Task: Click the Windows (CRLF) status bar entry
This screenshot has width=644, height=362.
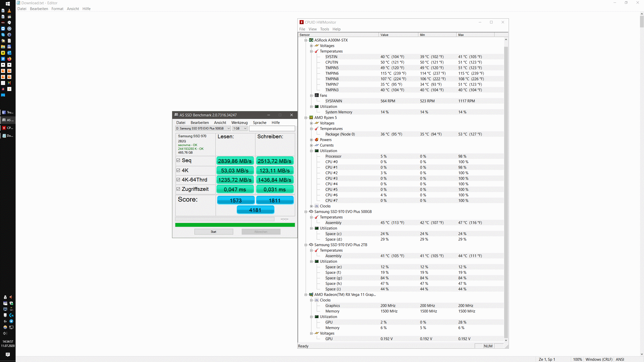Action: (599, 359)
